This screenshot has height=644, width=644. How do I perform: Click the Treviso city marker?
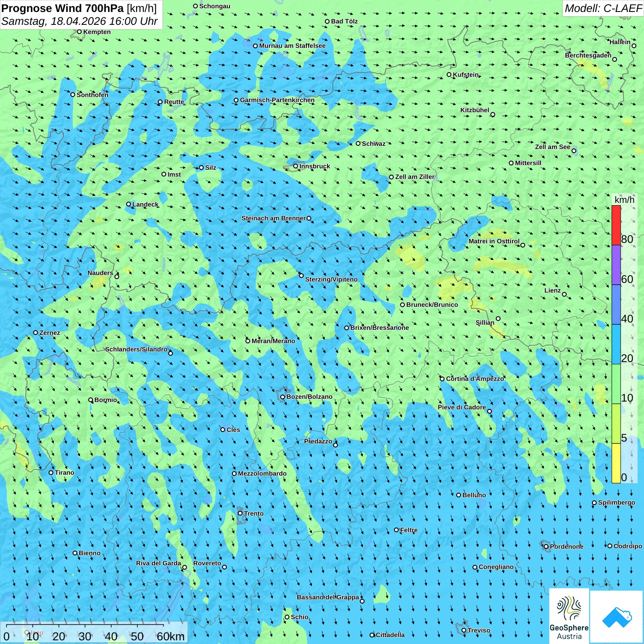464,630
